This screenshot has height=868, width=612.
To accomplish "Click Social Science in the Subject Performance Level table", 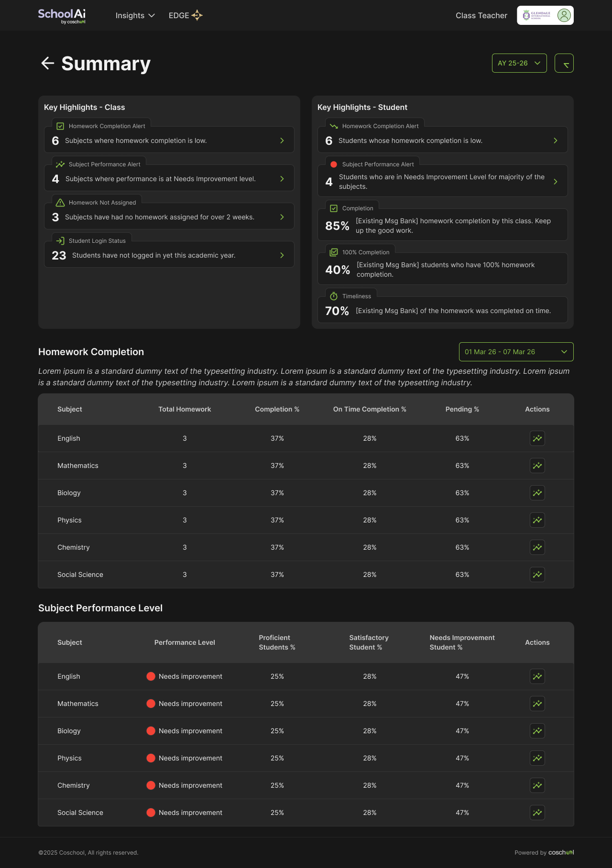I will 80,813.
